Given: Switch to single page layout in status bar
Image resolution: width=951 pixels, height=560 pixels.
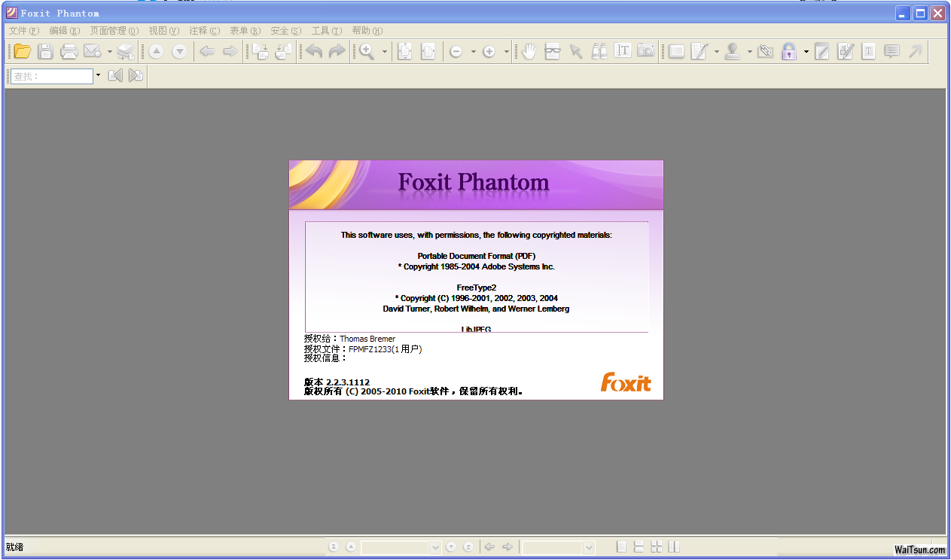Looking at the screenshot, I should [621, 547].
